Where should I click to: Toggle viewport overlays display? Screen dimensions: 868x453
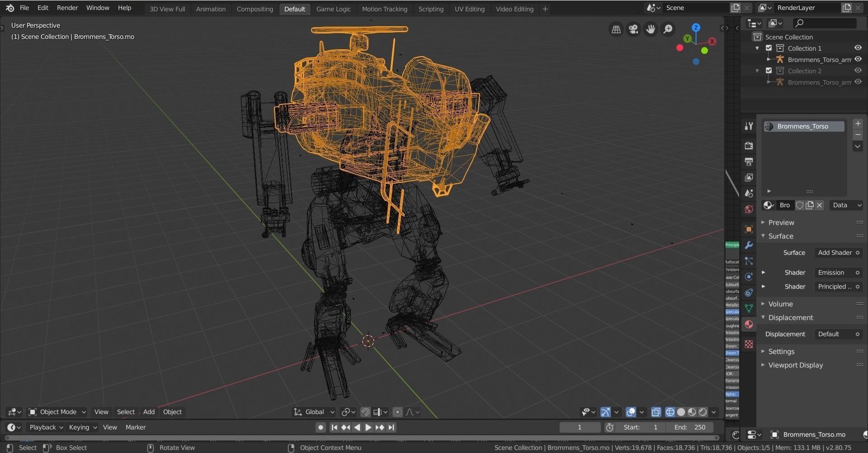point(631,412)
